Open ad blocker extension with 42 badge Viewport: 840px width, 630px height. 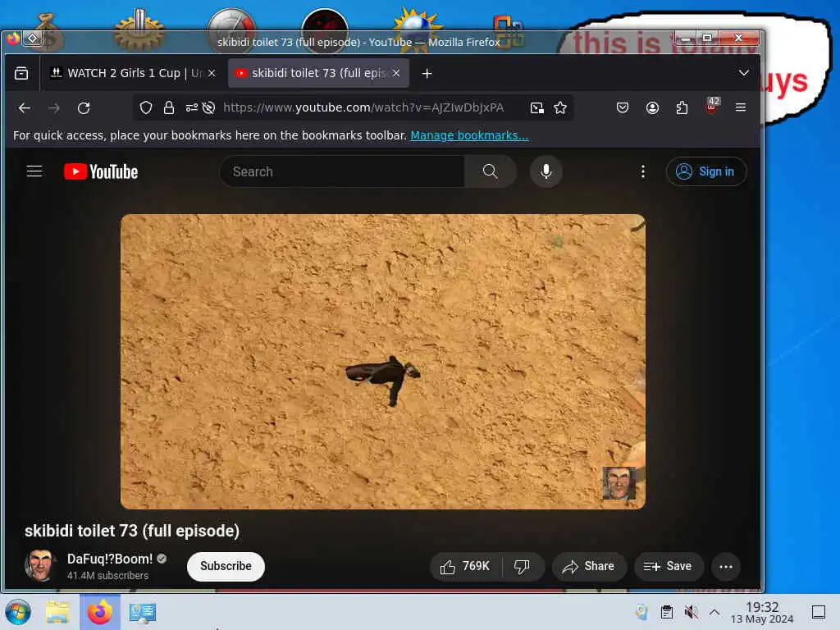point(711,106)
